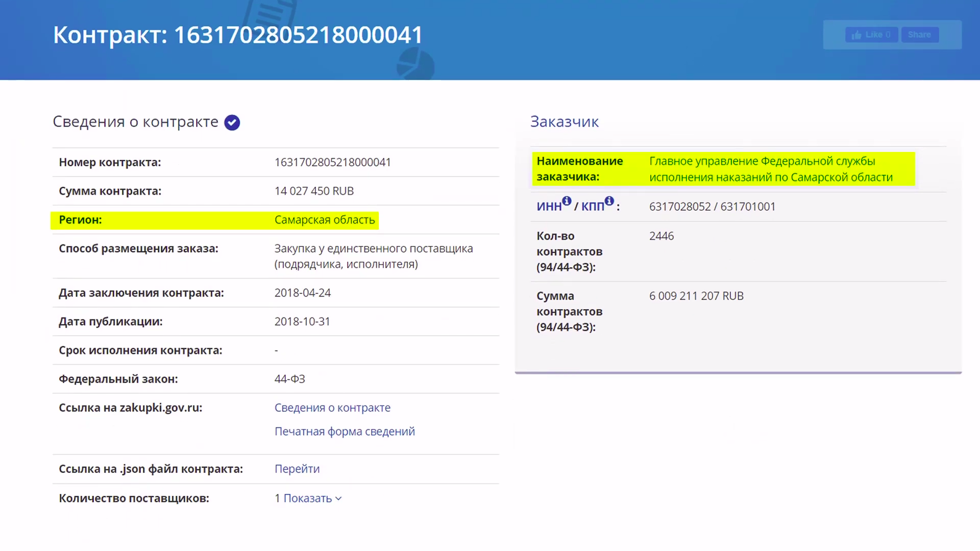Click the contract sum 14 027 450 RUB
Screen dimensions: 980x551
pyautogui.click(x=314, y=191)
